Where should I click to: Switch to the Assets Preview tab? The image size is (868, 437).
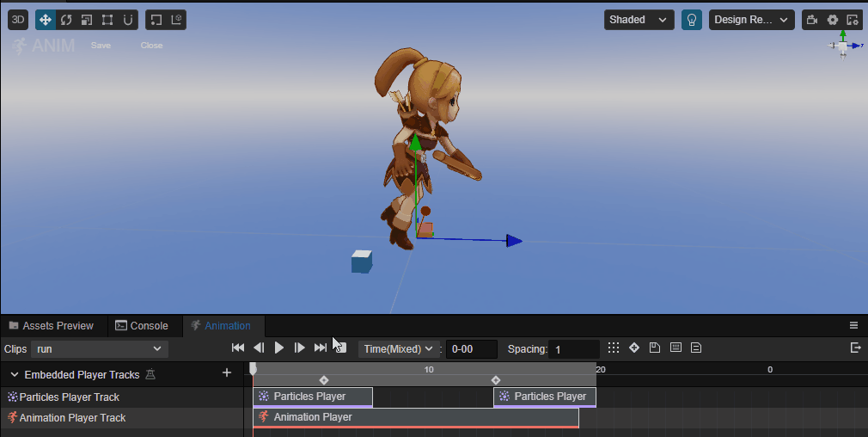click(51, 326)
